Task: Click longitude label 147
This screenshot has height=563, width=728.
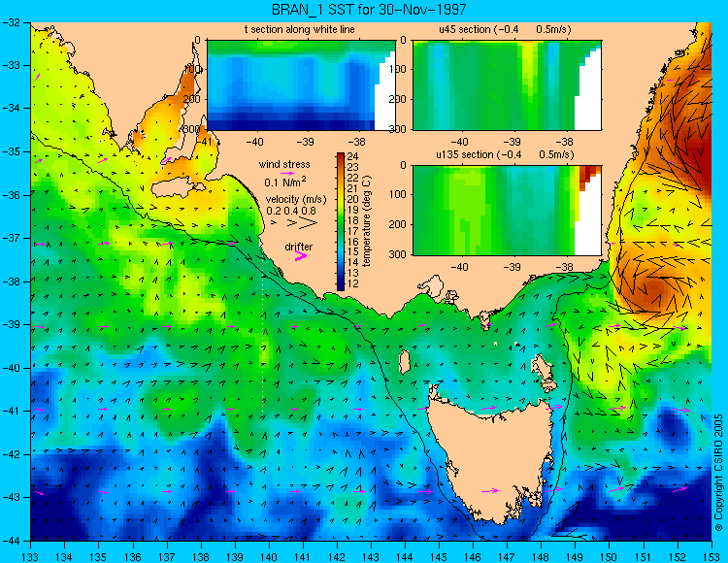Action: coord(507,556)
